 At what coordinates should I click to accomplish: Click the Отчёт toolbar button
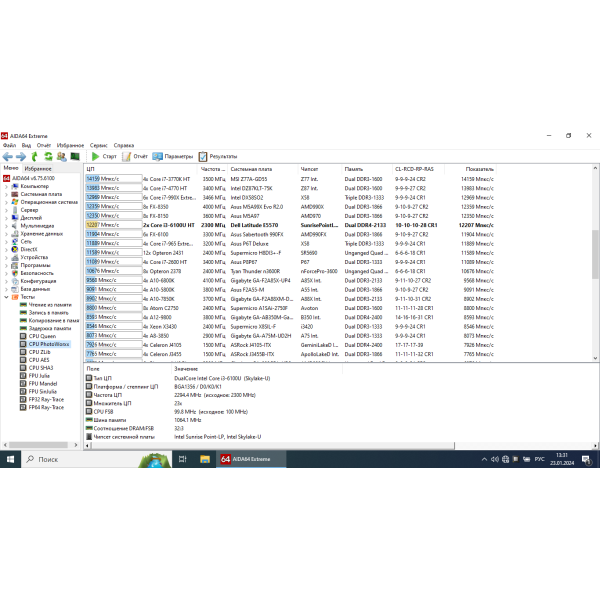(135, 156)
